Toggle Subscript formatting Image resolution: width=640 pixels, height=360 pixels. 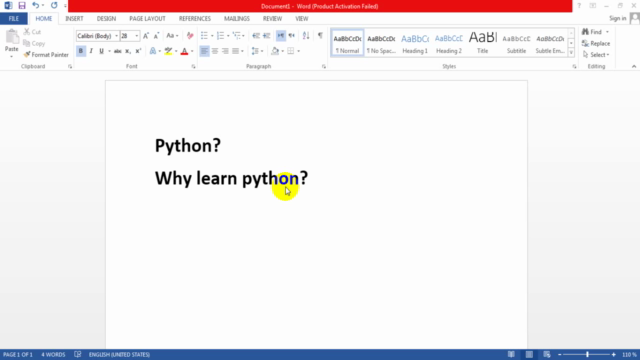128,51
